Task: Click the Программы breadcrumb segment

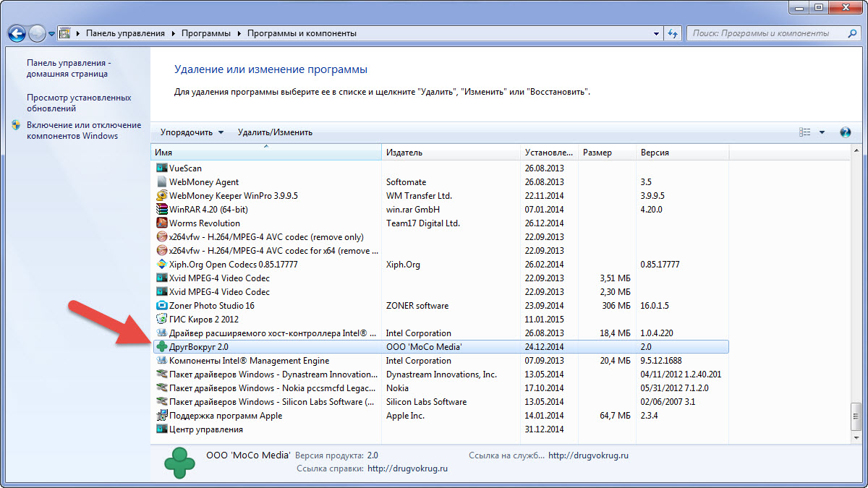Action: 206,34
